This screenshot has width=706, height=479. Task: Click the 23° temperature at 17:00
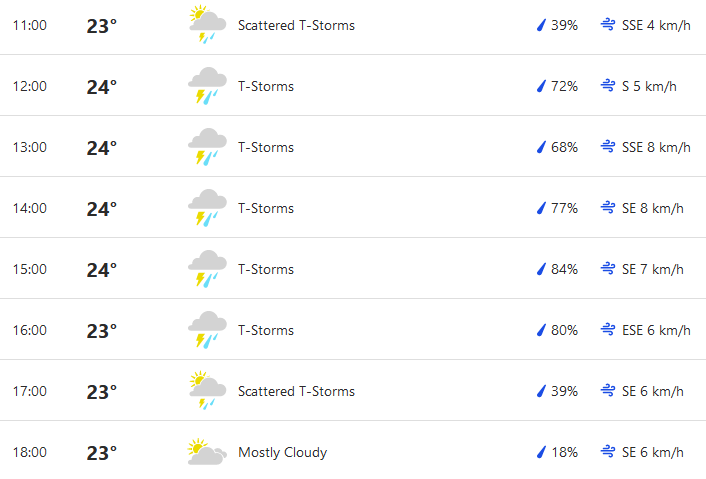102,392
